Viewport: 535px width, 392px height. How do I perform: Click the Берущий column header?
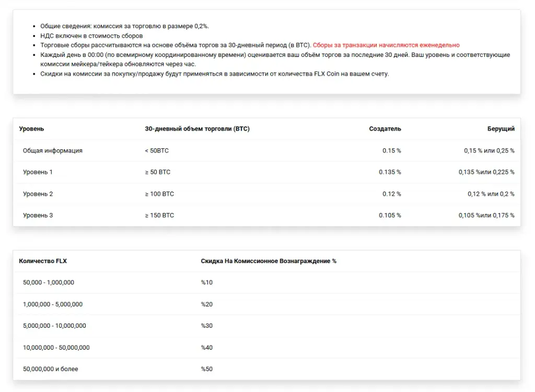tap(501, 128)
